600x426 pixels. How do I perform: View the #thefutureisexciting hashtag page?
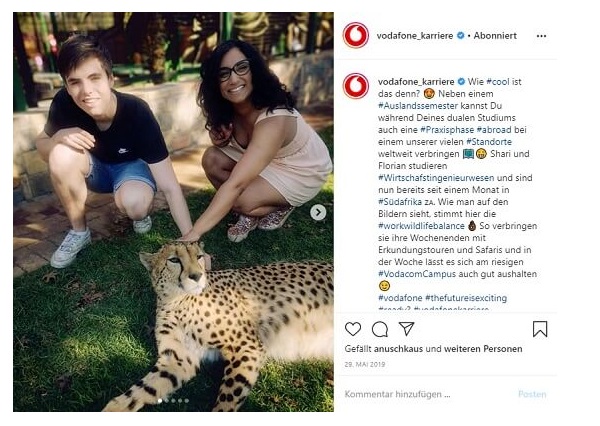click(464, 298)
